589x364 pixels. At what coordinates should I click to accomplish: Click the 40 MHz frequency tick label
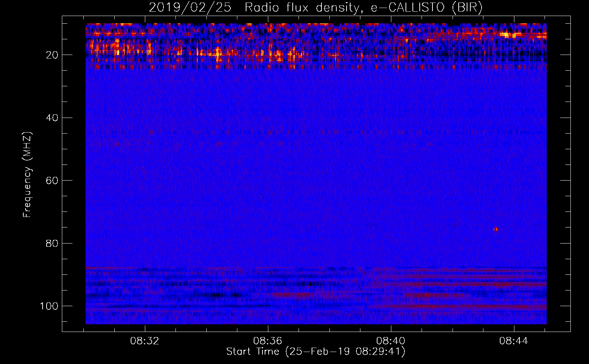pyautogui.click(x=52, y=118)
